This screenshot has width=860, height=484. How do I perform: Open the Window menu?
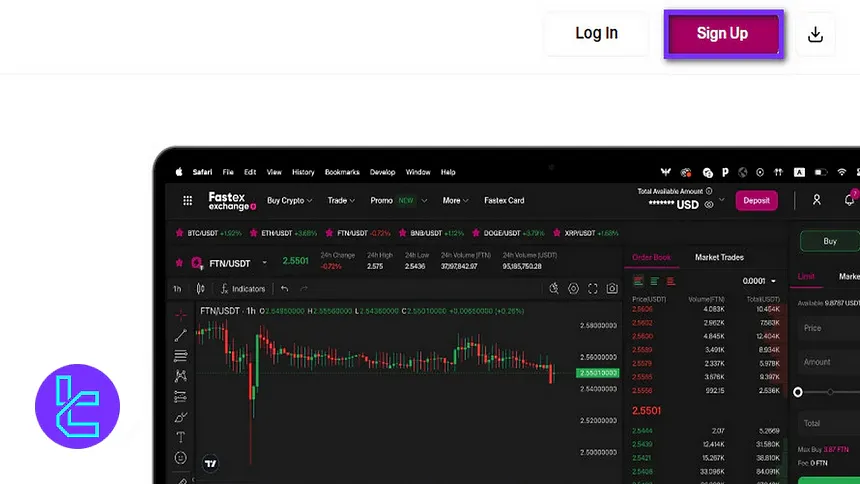pyautogui.click(x=418, y=172)
